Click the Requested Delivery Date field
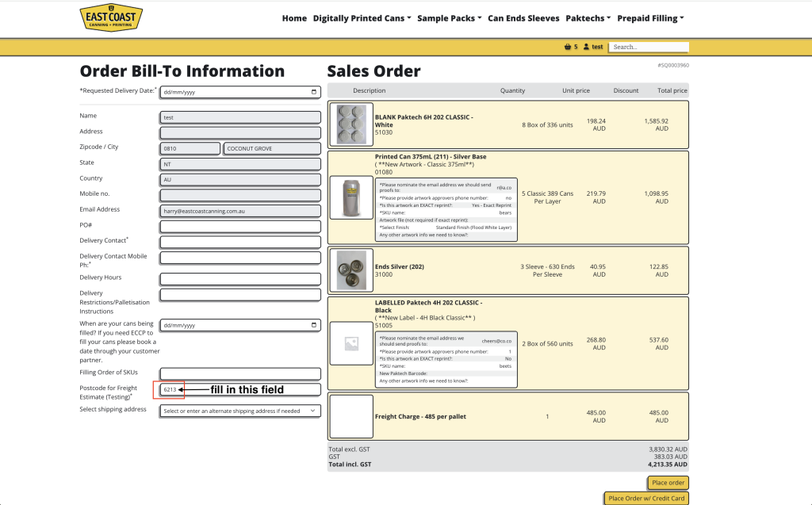The image size is (812, 505). point(240,92)
